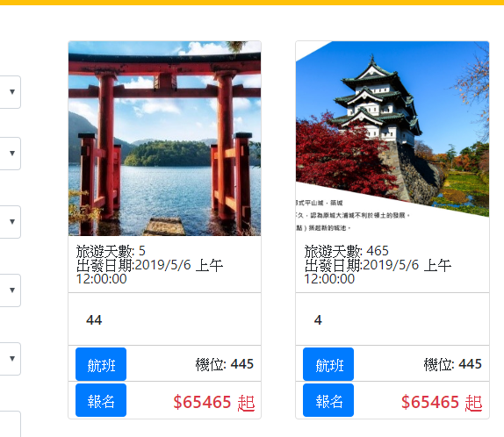Screen dimensions: 504x437
Task: Select the 機位: 445 text on first card
Action: click(x=225, y=364)
